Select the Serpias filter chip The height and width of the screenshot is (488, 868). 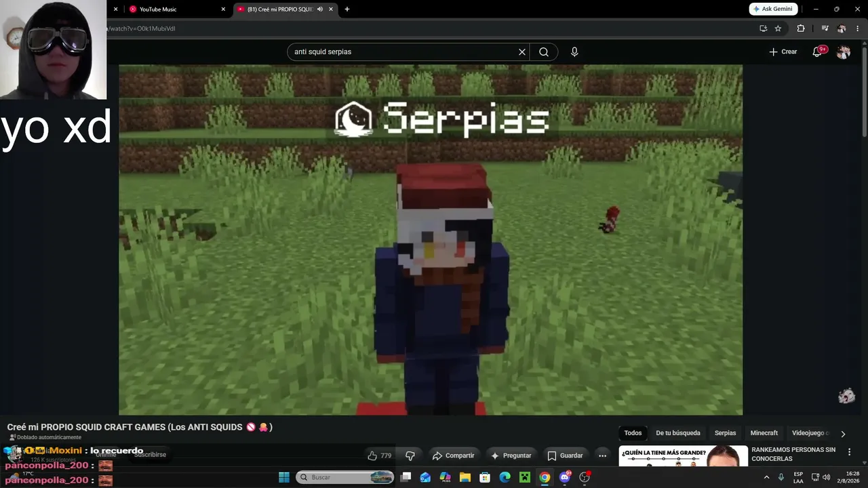pyautogui.click(x=725, y=433)
